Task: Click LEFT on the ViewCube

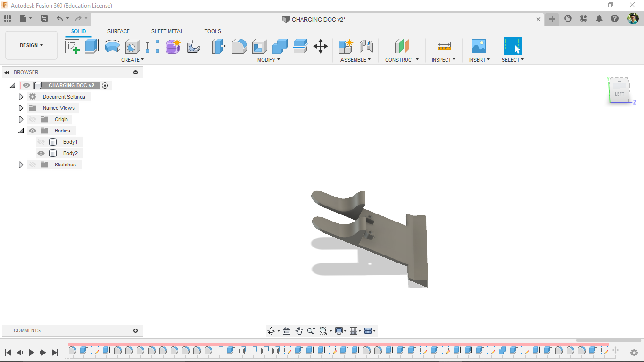Action: point(619,93)
